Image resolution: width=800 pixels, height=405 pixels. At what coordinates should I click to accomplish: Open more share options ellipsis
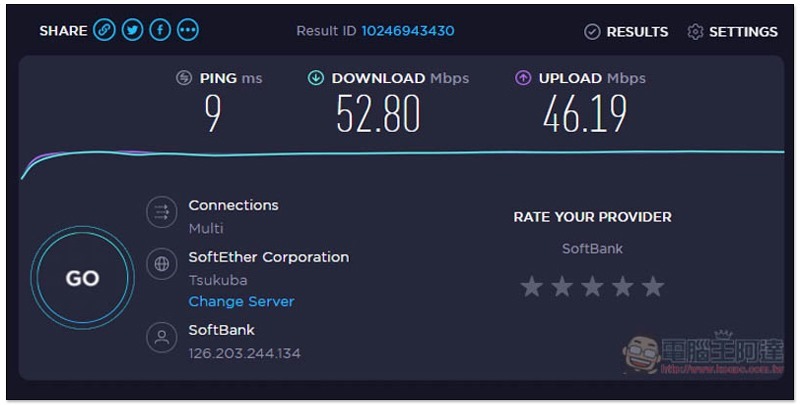tap(188, 31)
